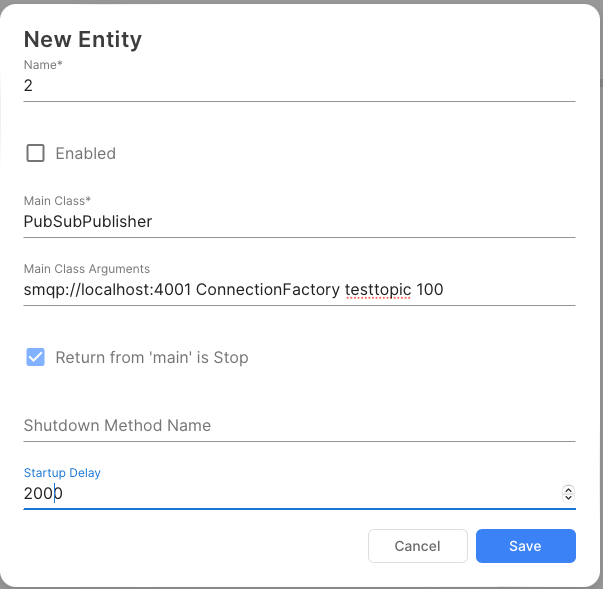The height and width of the screenshot is (589, 603).
Task: Focus the Shutdown Method Name field
Action: [x=299, y=425]
